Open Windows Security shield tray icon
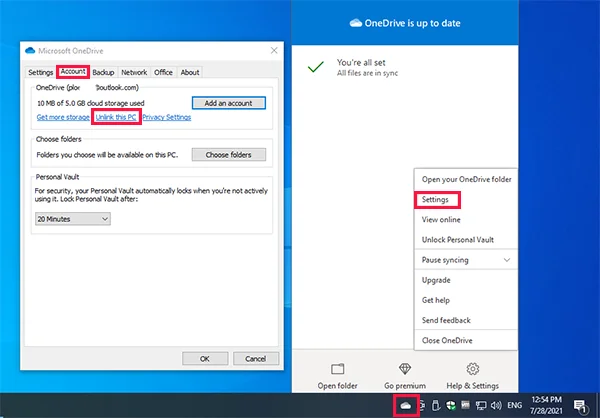 (451, 405)
